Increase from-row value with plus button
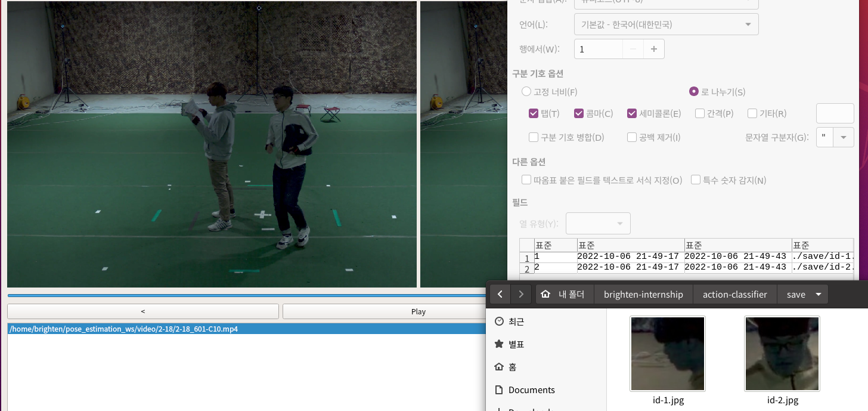Screen dimensions: 868x411 coord(654,49)
